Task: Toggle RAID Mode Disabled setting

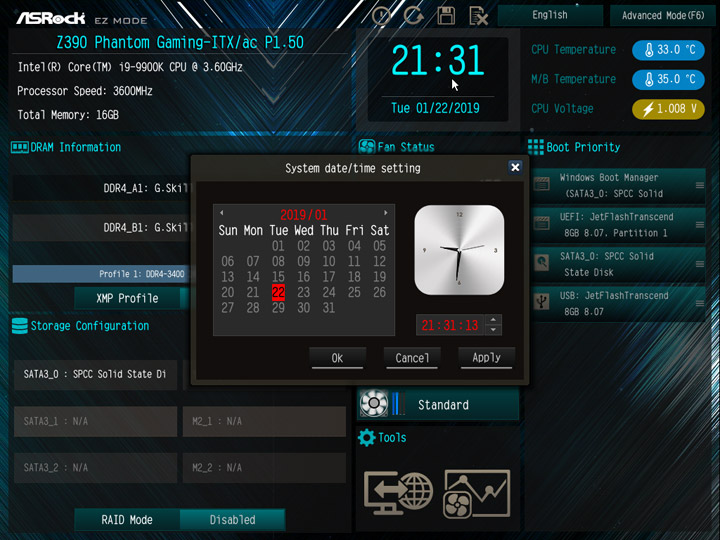Action: point(232,520)
